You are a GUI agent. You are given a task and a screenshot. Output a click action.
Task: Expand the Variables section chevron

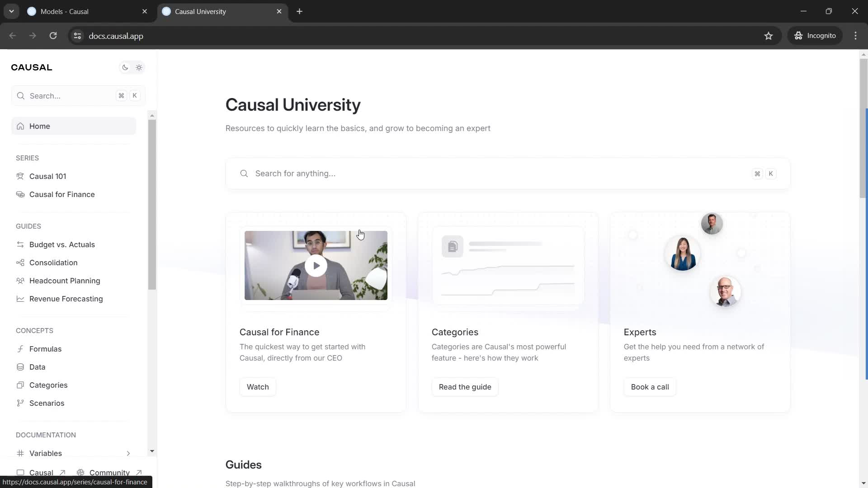click(128, 453)
